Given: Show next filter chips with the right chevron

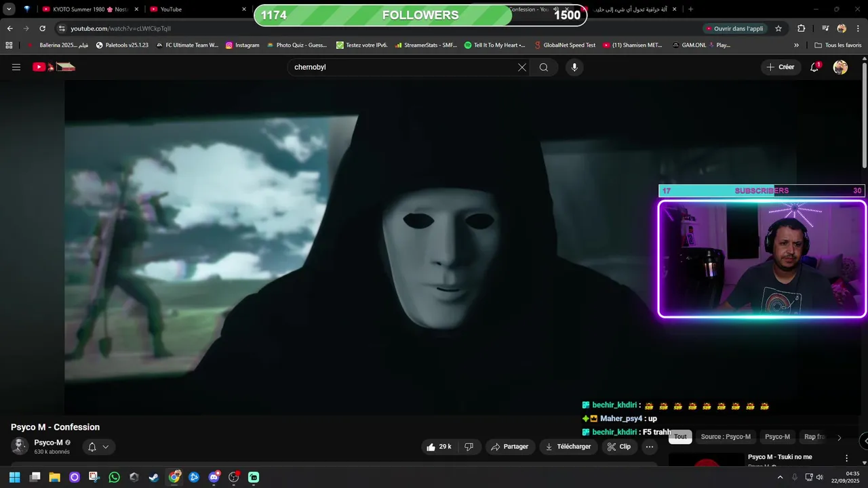Looking at the screenshot, I should pyautogui.click(x=839, y=437).
